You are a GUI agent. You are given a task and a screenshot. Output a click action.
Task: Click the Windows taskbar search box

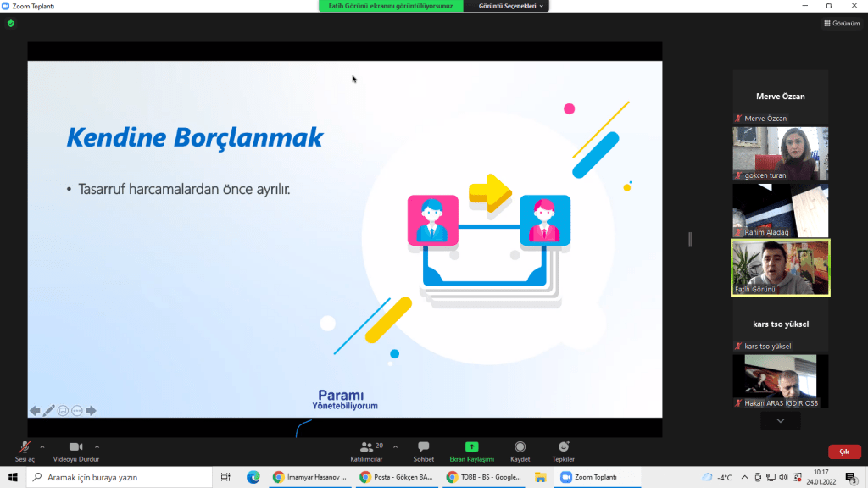click(119, 477)
